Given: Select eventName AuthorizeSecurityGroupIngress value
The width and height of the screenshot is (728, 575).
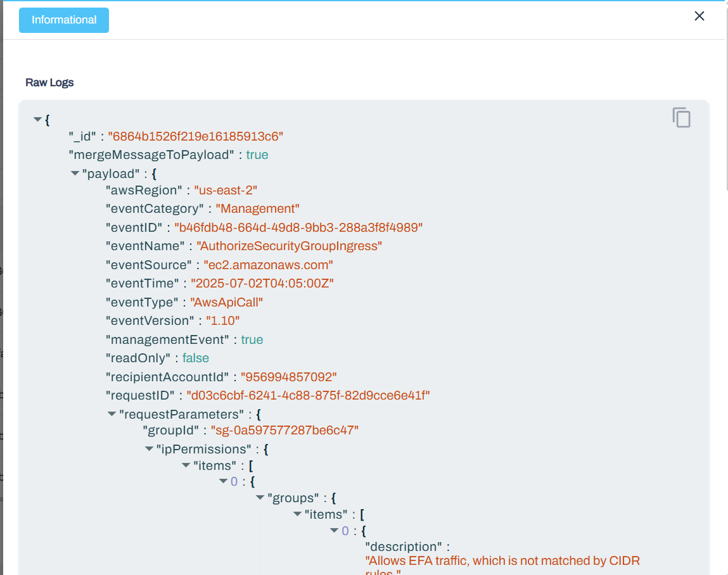Looking at the screenshot, I should [x=290, y=246].
